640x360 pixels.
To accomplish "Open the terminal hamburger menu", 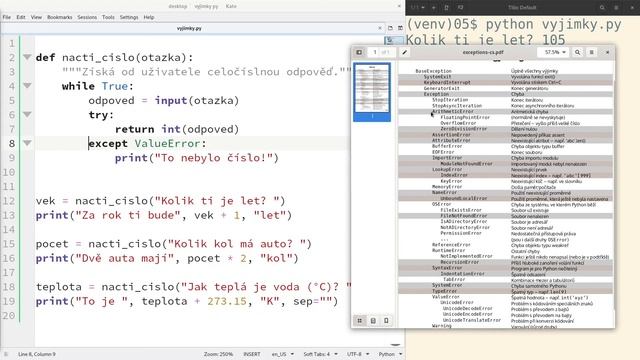I will point(616,7).
